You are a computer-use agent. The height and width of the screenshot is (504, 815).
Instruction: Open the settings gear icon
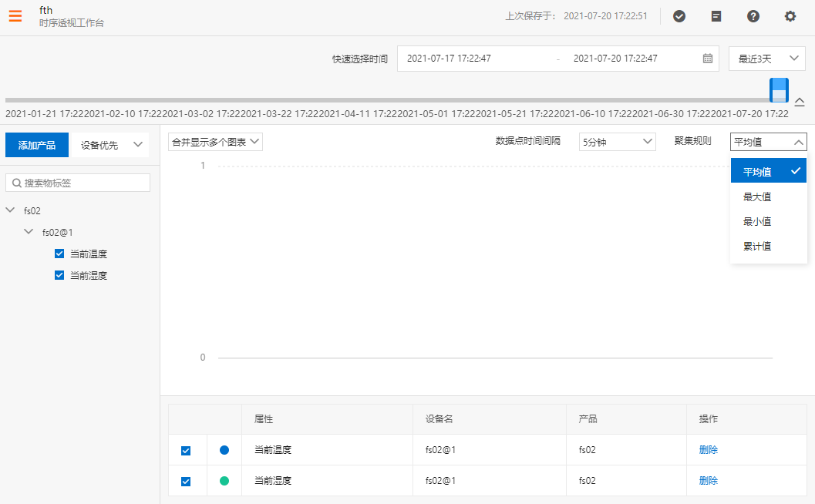click(790, 16)
